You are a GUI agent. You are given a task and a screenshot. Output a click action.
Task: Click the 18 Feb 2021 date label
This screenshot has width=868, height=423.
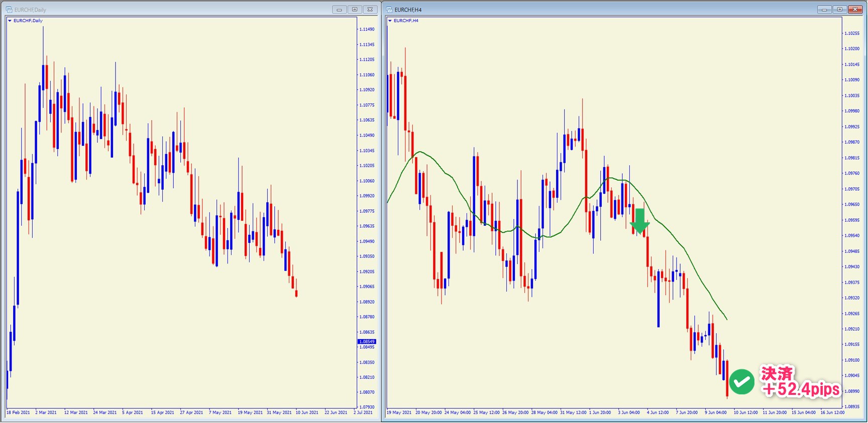coord(18,412)
